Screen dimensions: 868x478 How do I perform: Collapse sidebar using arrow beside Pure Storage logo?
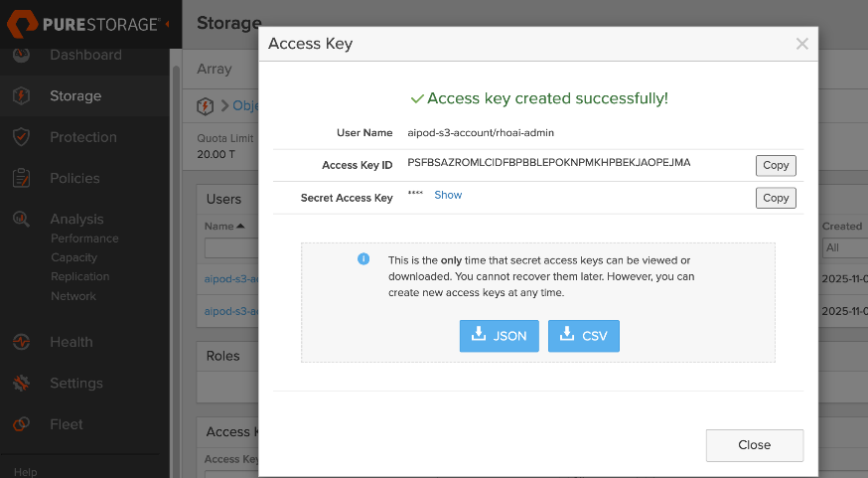[167, 22]
